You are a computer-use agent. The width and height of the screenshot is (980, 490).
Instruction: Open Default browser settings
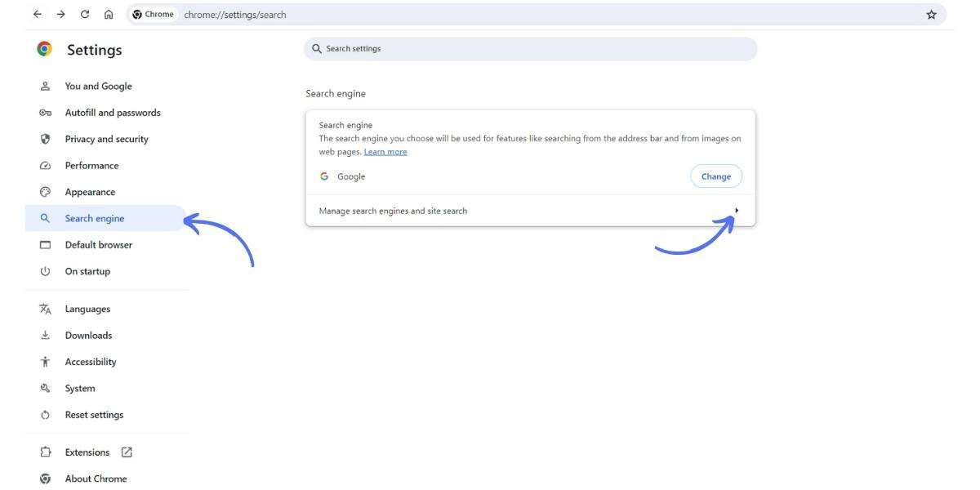click(x=99, y=245)
